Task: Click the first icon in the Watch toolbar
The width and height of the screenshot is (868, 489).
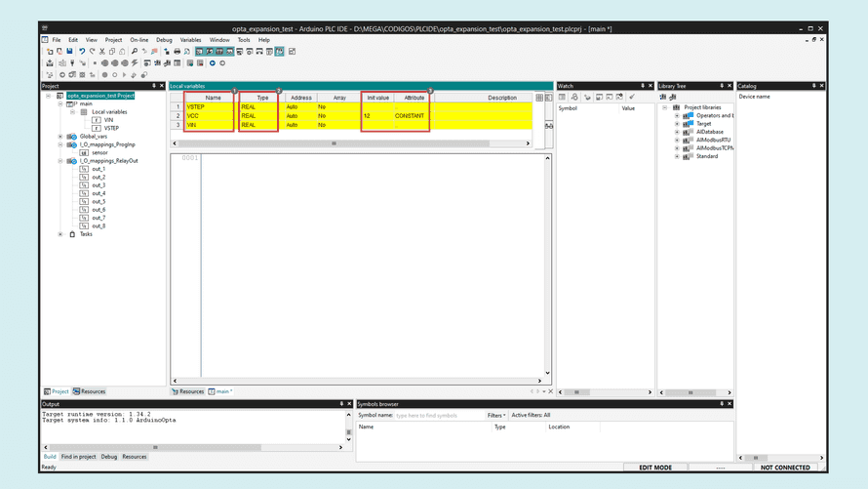Action: click(563, 97)
